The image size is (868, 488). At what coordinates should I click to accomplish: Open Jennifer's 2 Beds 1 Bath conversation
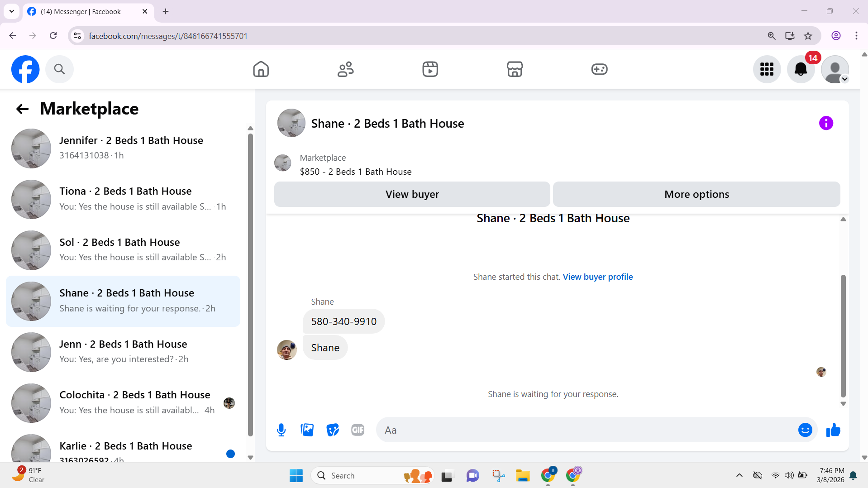(123, 148)
